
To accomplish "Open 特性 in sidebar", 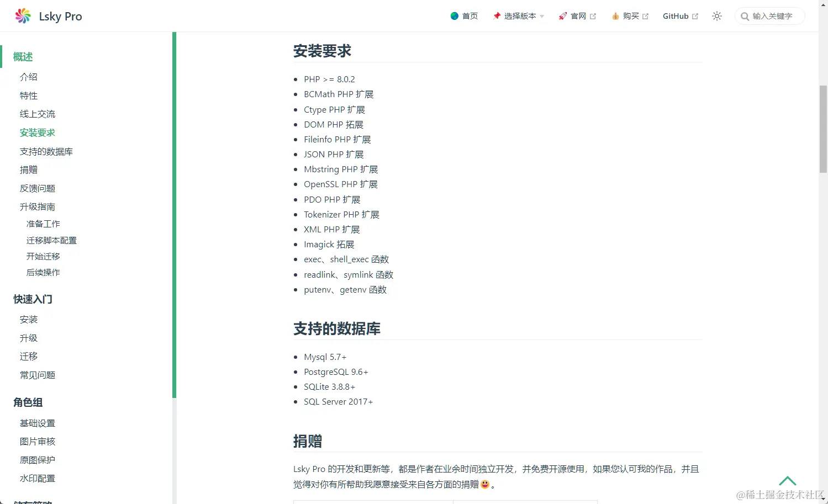I will (x=29, y=96).
